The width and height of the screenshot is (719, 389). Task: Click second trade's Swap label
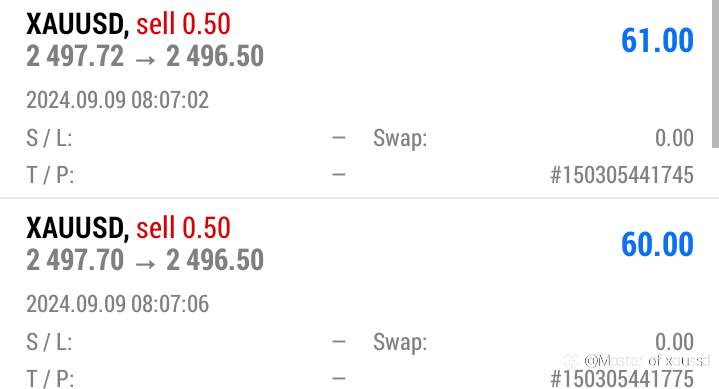pyautogui.click(x=400, y=342)
